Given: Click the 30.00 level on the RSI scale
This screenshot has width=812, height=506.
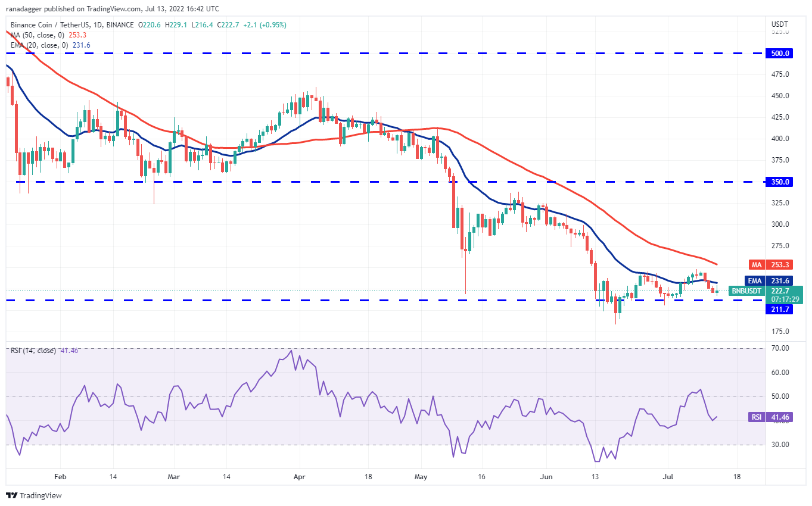Looking at the screenshot, I should click(x=779, y=445).
